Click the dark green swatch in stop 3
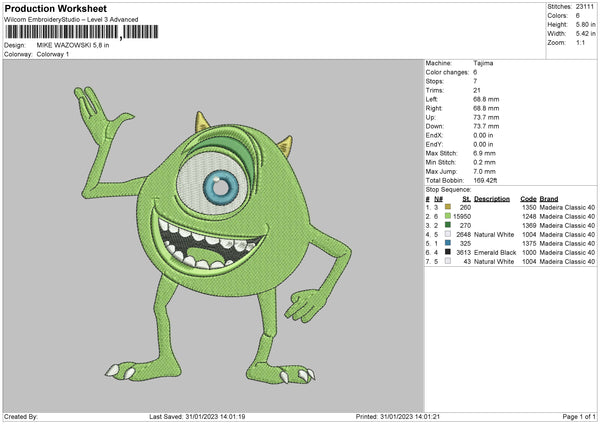This screenshot has height=424, width=600. tap(447, 225)
